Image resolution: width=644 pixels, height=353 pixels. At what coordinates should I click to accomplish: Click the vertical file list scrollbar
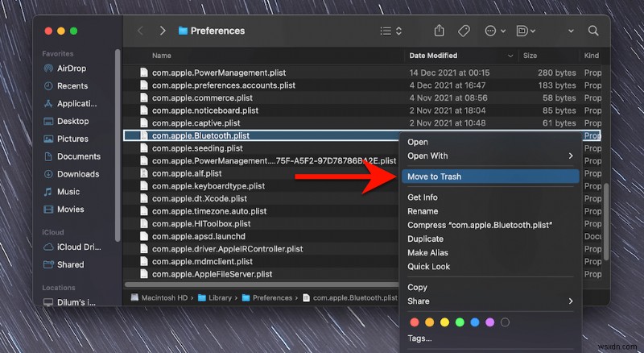606,222
